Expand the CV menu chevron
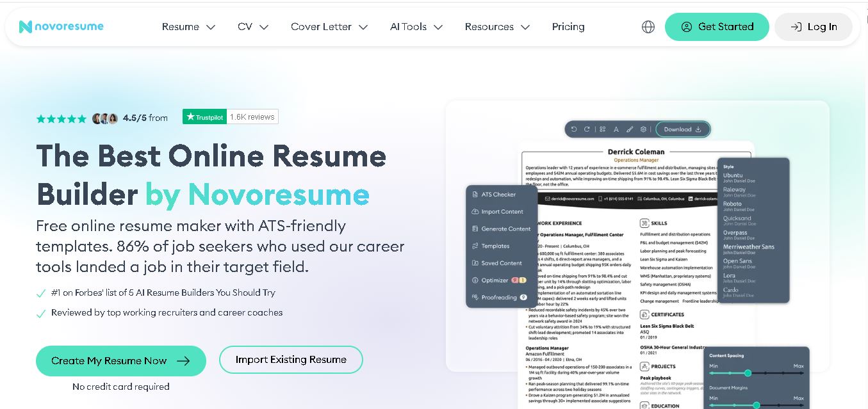The image size is (868, 409). coord(264,27)
